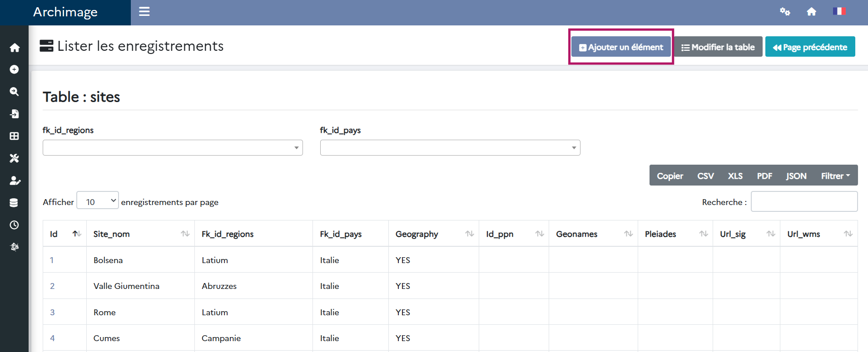Export the table as CSV
This screenshot has width=868, height=352.
705,176
